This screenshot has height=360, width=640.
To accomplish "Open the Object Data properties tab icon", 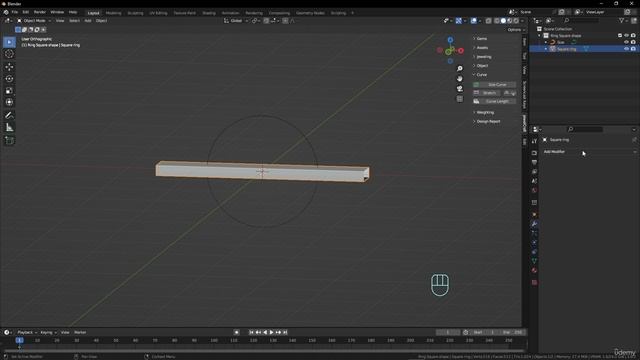I will (x=534, y=261).
